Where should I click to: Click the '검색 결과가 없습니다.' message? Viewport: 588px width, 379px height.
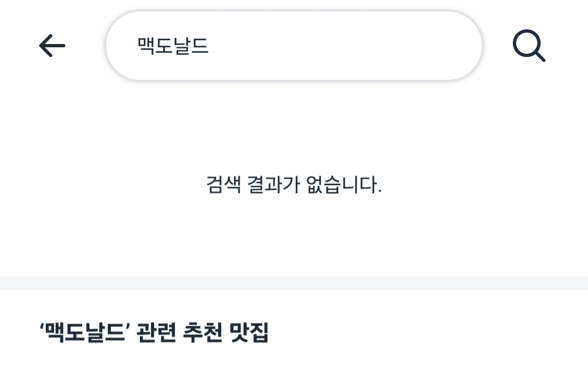[x=294, y=185]
